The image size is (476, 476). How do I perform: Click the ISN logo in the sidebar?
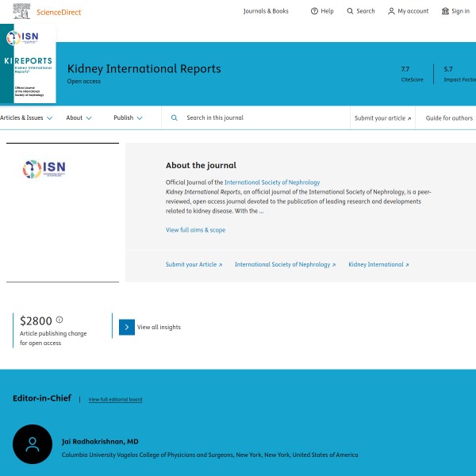click(44, 168)
